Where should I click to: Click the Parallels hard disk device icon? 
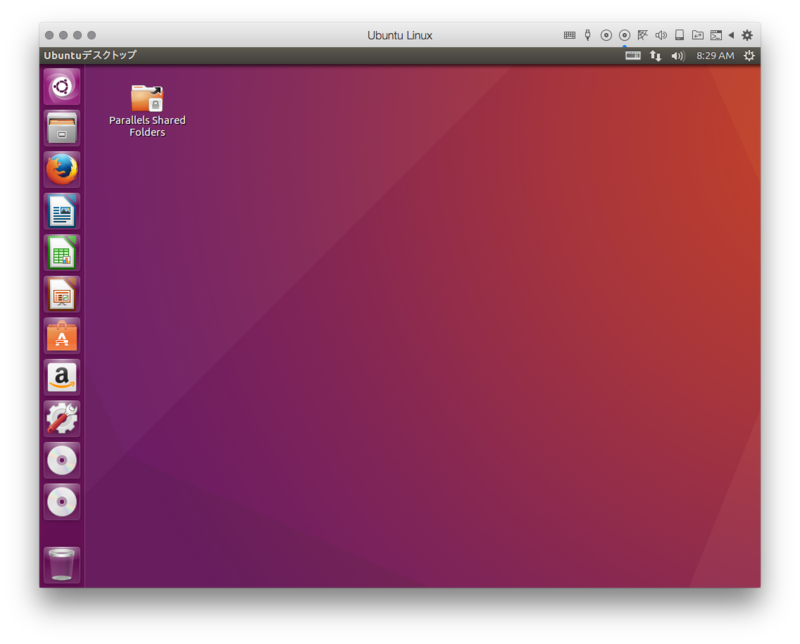tap(679, 35)
